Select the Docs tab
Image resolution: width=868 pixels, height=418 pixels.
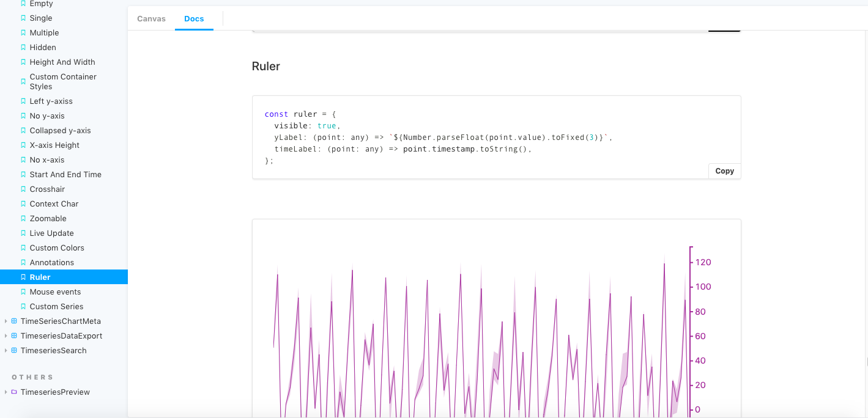tap(194, 18)
